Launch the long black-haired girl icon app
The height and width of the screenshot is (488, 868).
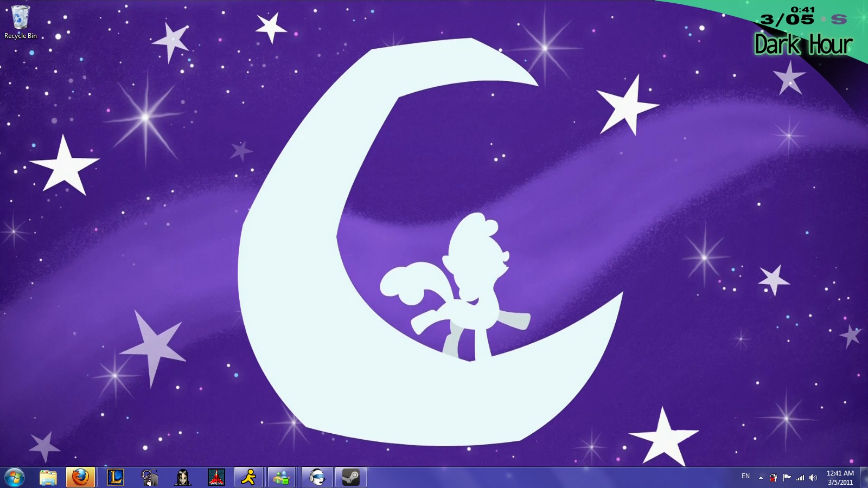pyautogui.click(x=183, y=478)
